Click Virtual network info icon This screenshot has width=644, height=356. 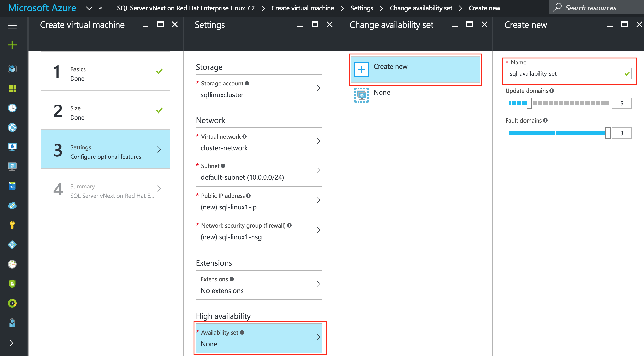tap(244, 136)
